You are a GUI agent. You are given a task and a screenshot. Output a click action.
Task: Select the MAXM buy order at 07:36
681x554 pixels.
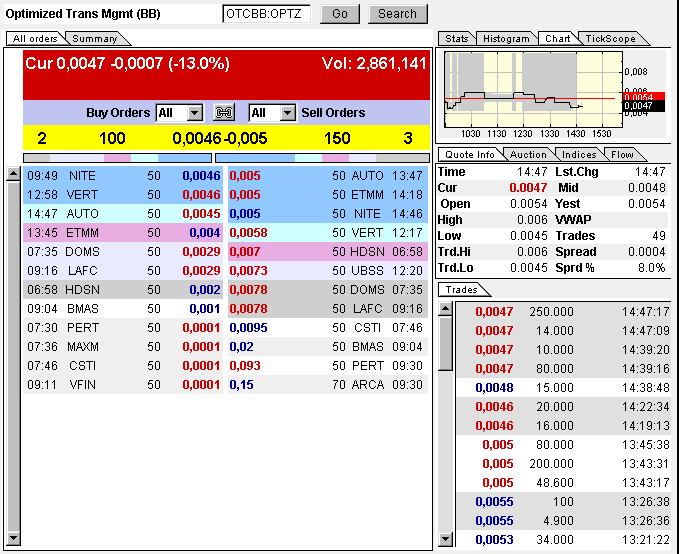click(x=123, y=346)
